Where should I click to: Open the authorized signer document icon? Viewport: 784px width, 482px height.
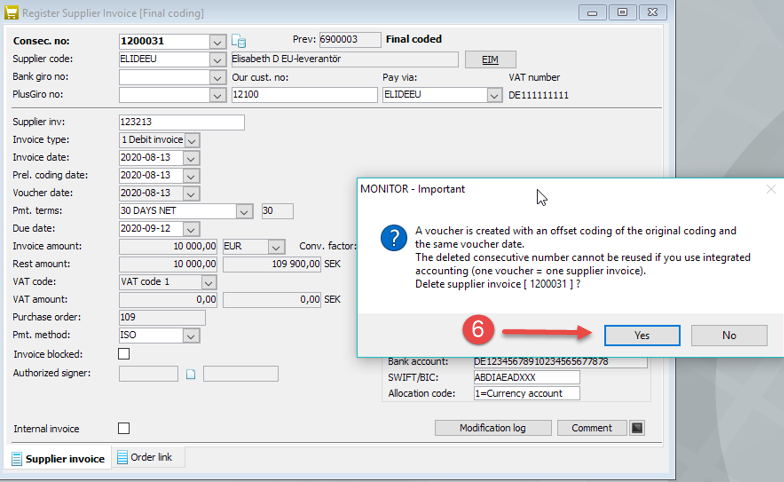tap(190, 374)
